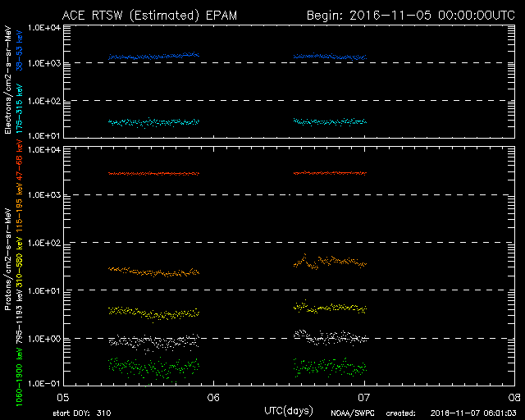Click the ACE RTSW (Estimated) EPAM title

pyautogui.click(x=150, y=16)
